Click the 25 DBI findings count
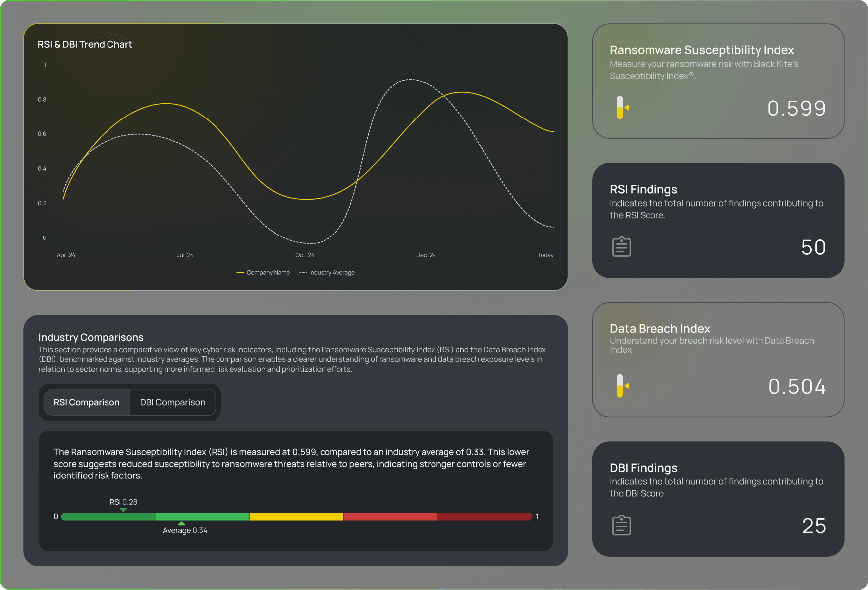 [x=814, y=526]
